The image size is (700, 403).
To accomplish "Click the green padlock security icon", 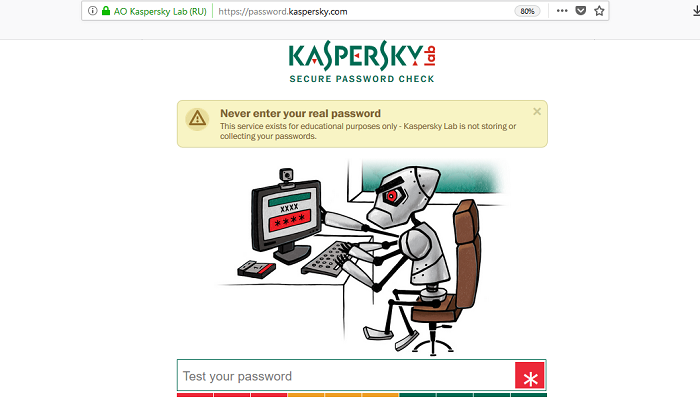I will [x=106, y=11].
